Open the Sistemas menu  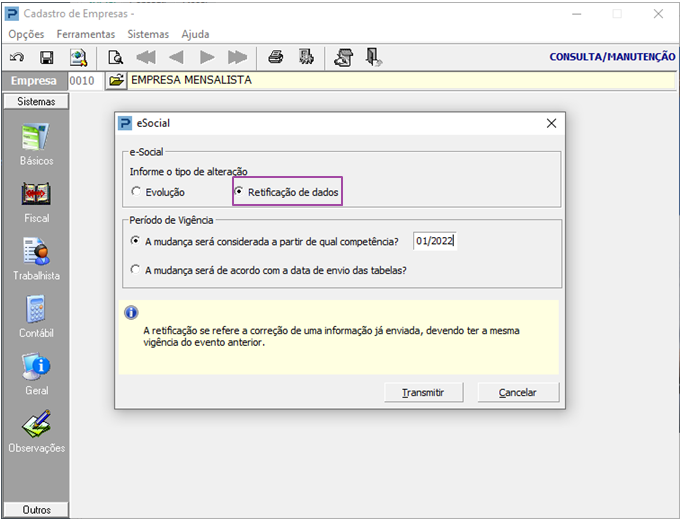pos(148,34)
